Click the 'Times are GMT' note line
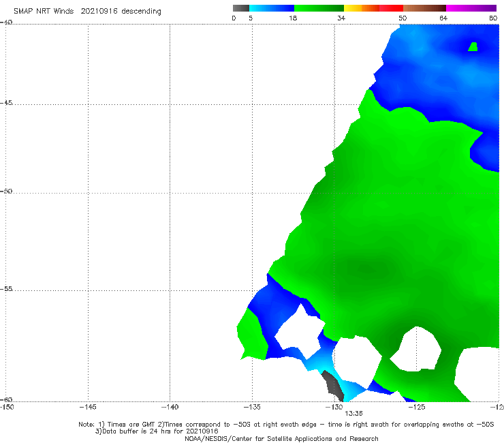The height and width of the screenshot is (443, 504). [x=286, y=425]
